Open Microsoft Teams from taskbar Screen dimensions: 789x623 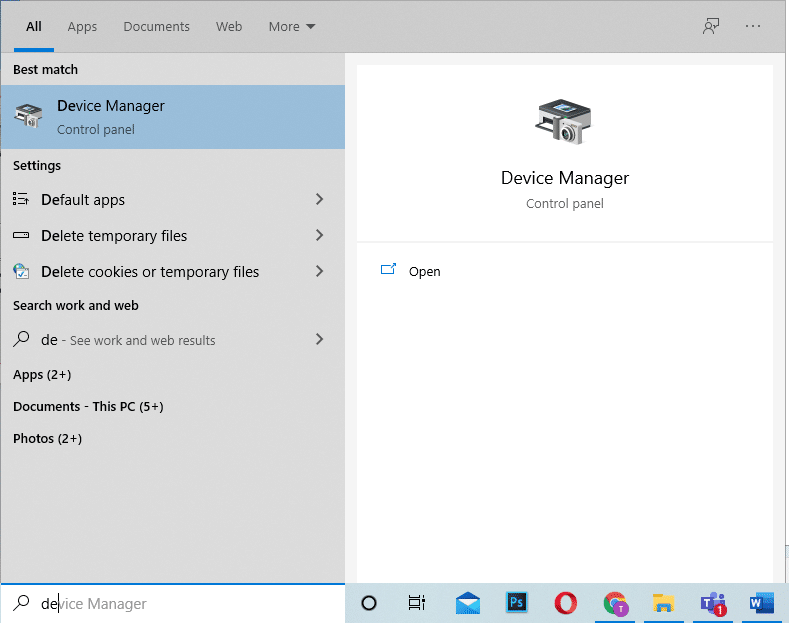point(713,603)
